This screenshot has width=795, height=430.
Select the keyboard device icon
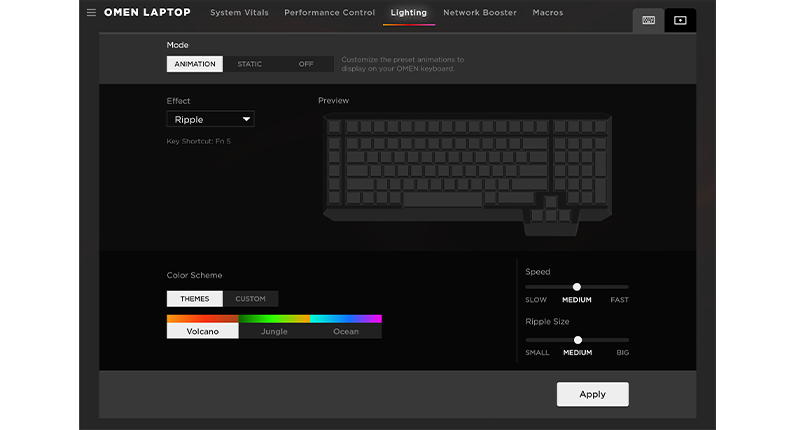pyautogui.click(x=648, y=20)
